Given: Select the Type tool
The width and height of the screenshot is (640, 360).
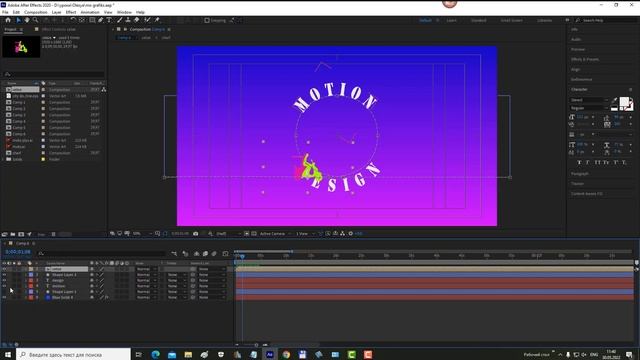Looking at the screenshot, I should [109, 20].
